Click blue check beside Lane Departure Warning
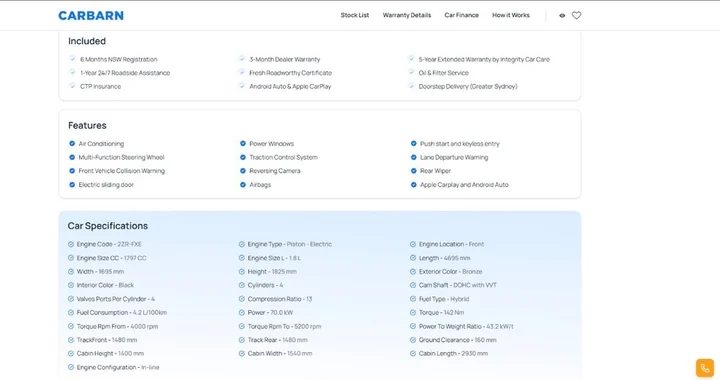The height and width of the screenshot is (380, 720). (414, 157)
